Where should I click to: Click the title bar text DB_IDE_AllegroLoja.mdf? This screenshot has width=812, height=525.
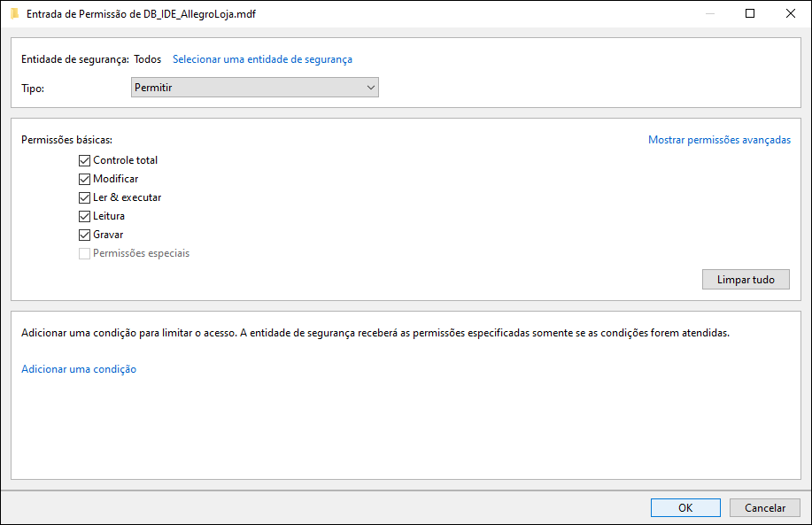click(199, 14)
